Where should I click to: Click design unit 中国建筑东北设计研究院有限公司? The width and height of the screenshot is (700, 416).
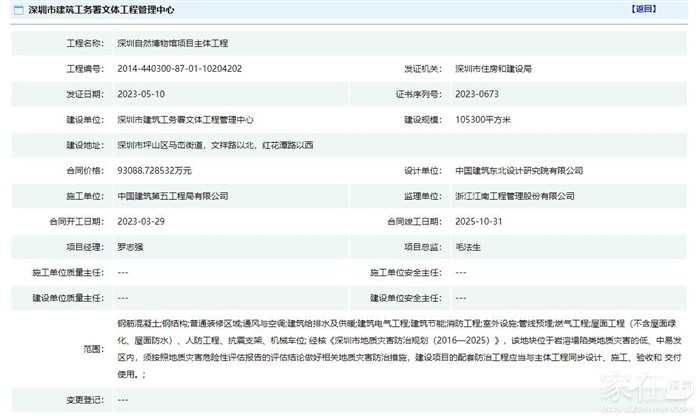pyautogui.click(x=518, y=170)
